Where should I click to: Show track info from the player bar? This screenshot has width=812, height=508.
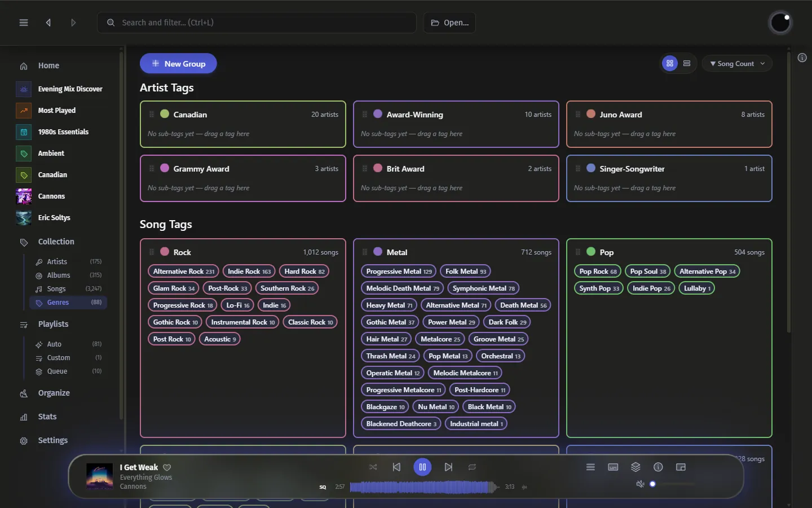coord(658,467)
